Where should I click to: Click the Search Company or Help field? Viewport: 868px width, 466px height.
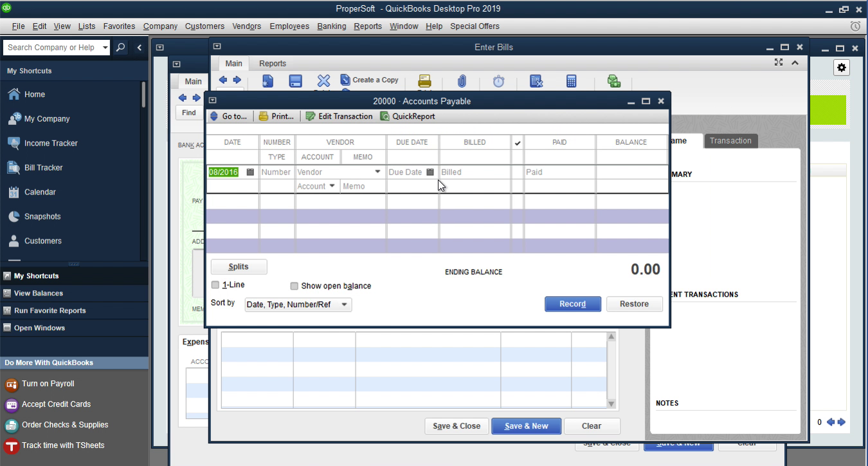click(51, 48)
